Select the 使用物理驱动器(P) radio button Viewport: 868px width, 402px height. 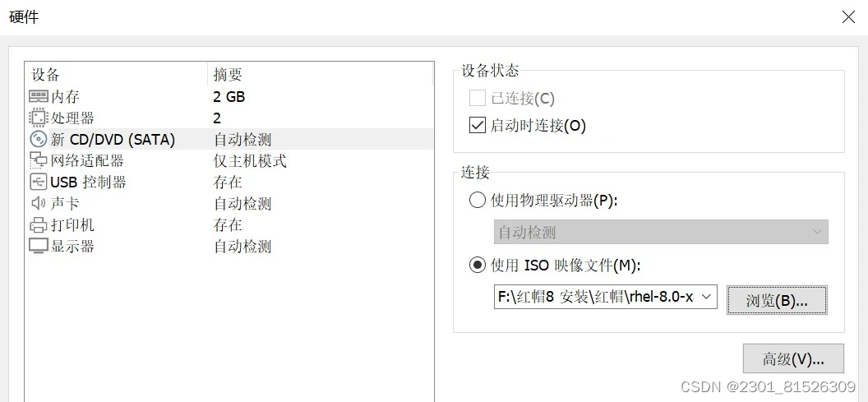478,200
